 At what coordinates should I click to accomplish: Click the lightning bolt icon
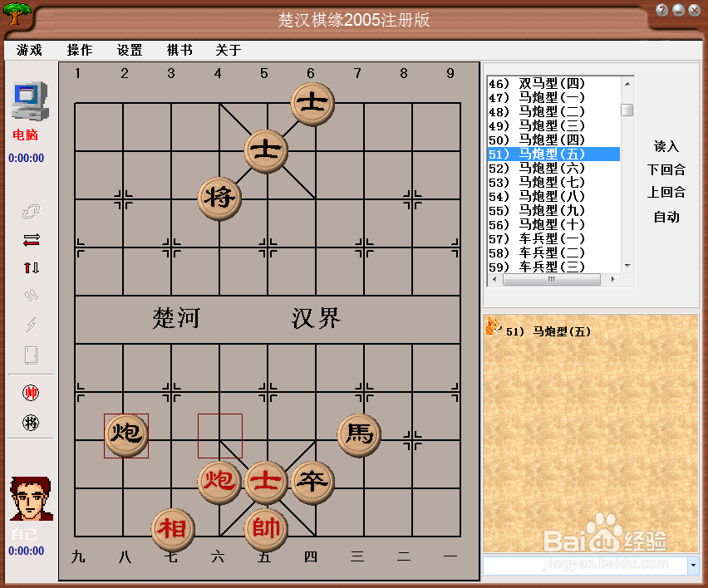tap(31, 325)
